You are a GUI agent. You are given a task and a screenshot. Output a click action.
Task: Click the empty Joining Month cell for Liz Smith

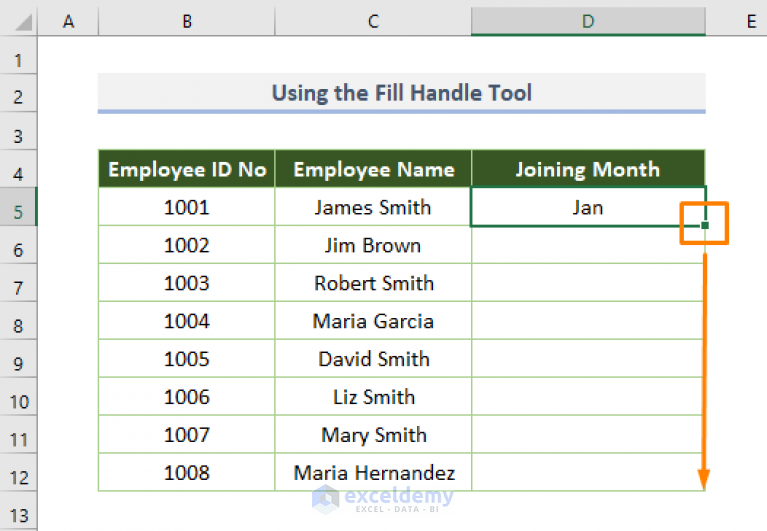pyautogui.click(x=588, y=397)
